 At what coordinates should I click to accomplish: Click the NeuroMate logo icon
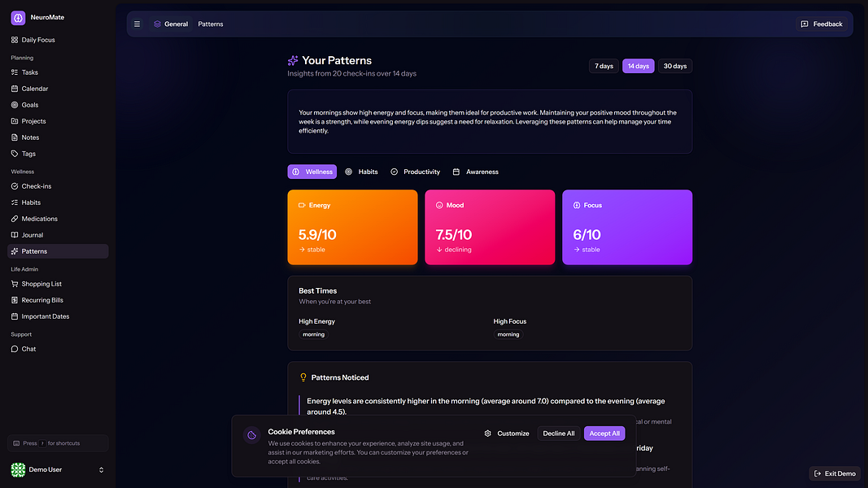18,18
